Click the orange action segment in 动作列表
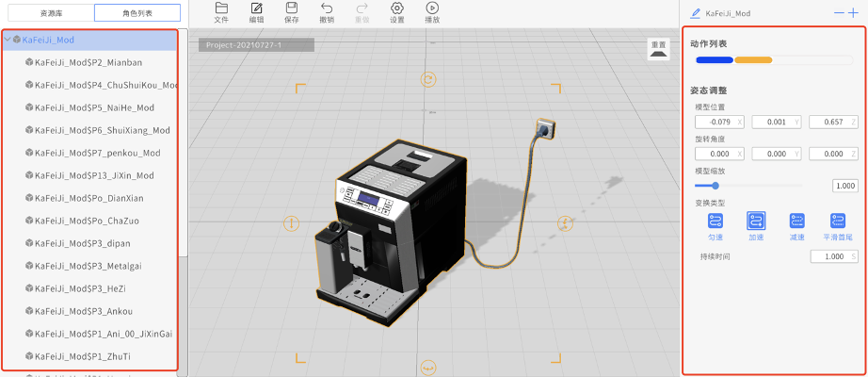This screenshot has width=868, height=377. [x=753, y=60]
